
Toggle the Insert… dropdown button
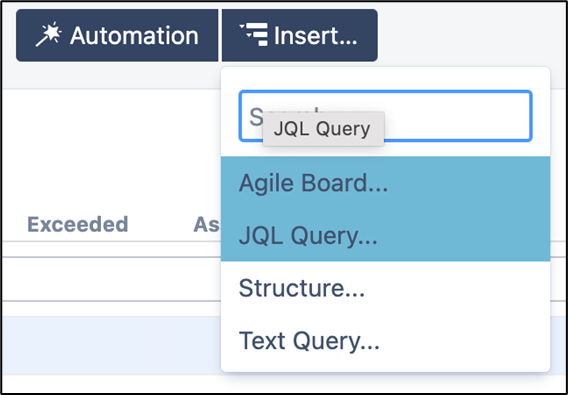click(x=300, y=36)
